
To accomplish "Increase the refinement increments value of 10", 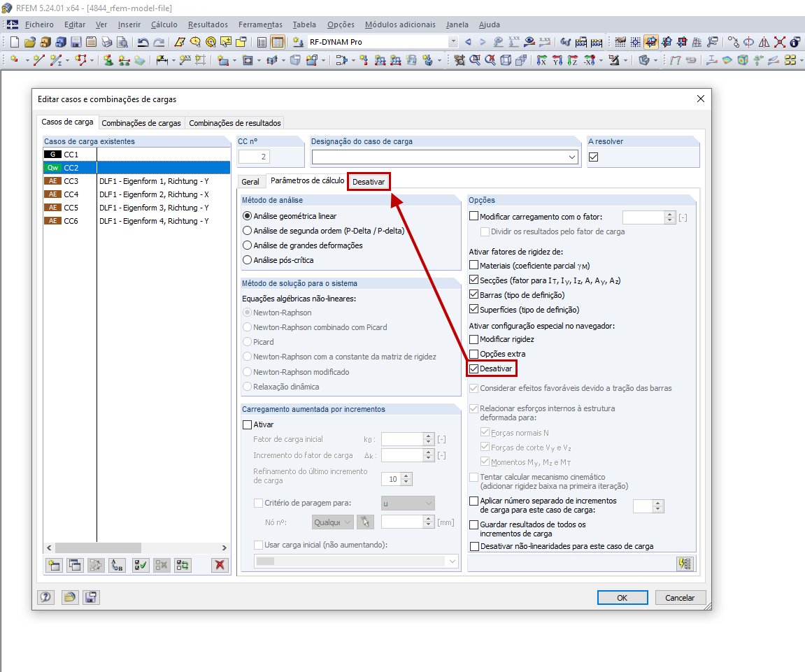I will 406,476.
